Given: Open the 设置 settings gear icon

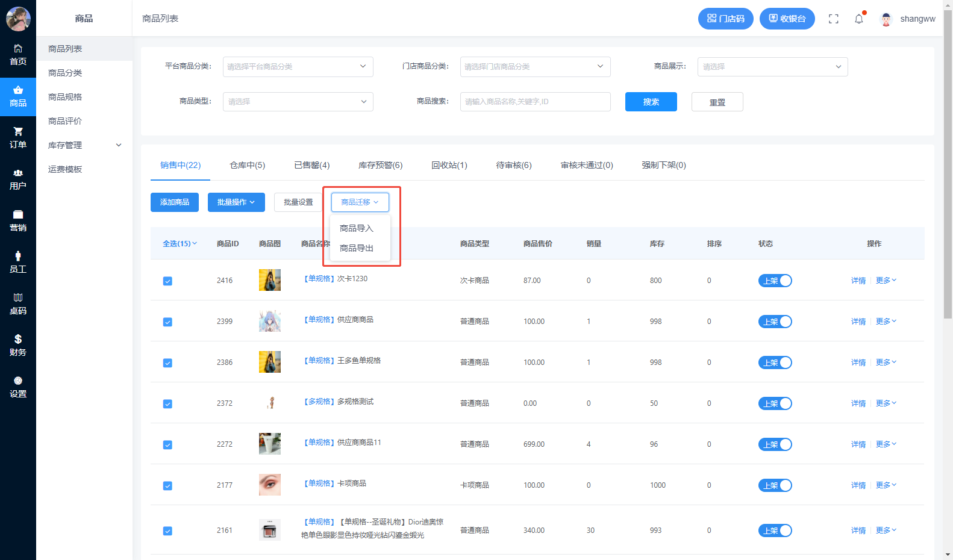Looking at the screenshot, I should pos(18,381).
